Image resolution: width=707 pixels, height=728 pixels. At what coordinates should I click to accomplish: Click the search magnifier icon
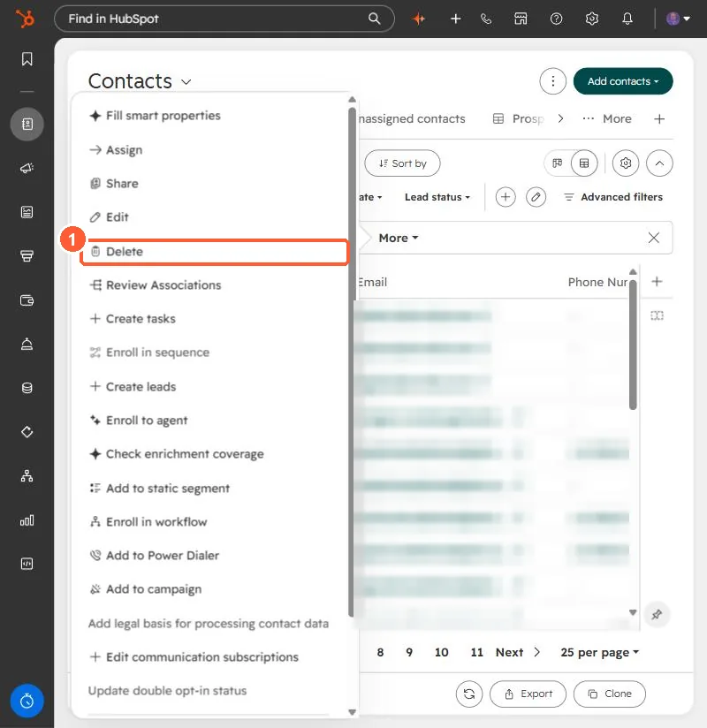click(374, 19)
